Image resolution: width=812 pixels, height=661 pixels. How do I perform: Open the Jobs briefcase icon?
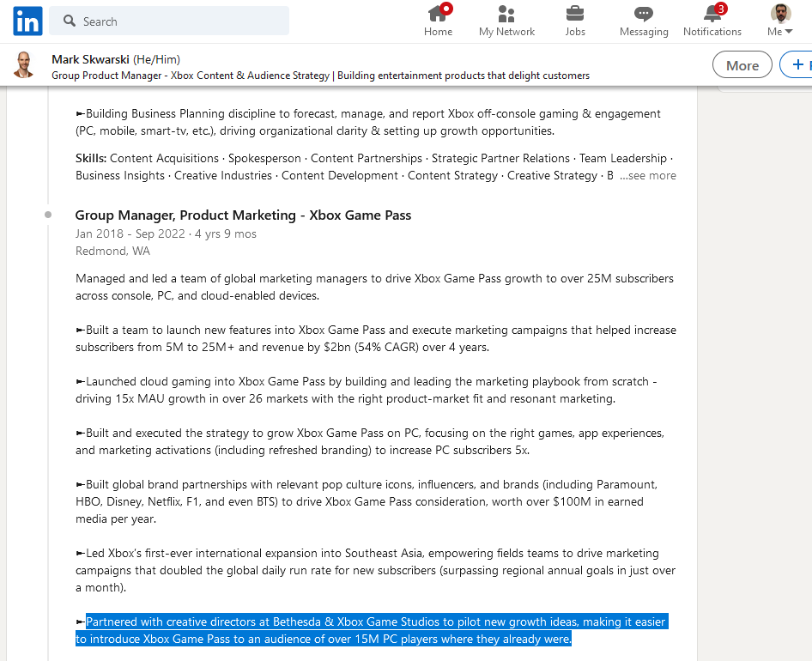click(x=575, y=13)
